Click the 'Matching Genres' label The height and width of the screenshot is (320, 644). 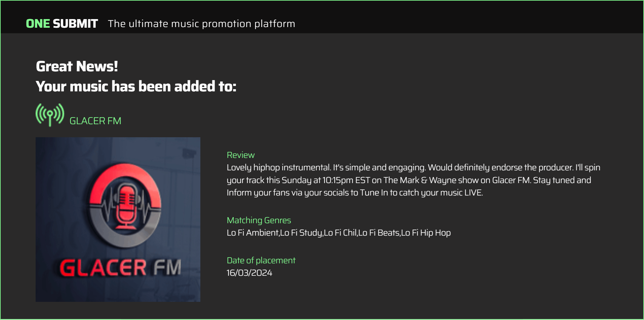pos(259,220)
